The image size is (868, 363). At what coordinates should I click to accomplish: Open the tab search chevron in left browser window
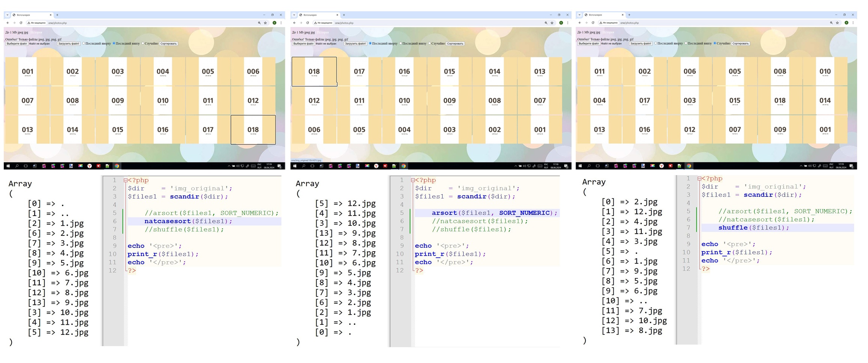click(7, 15)
